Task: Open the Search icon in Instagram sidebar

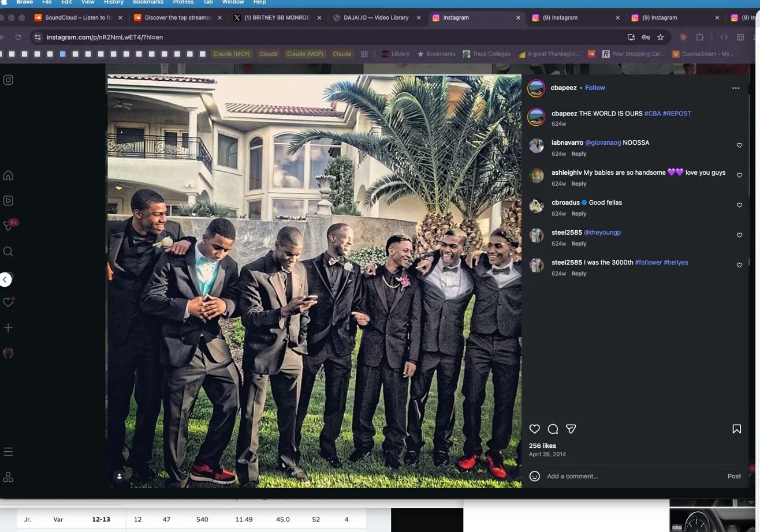Action: point(8,252)
